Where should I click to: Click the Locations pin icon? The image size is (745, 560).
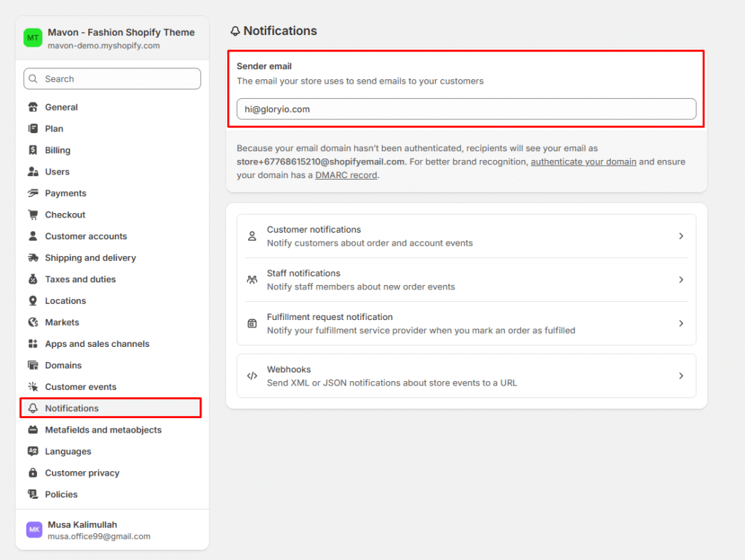[33, 301]
